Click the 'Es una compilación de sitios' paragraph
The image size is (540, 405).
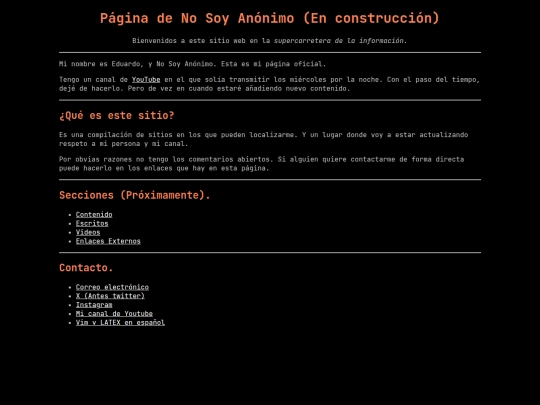263,139
